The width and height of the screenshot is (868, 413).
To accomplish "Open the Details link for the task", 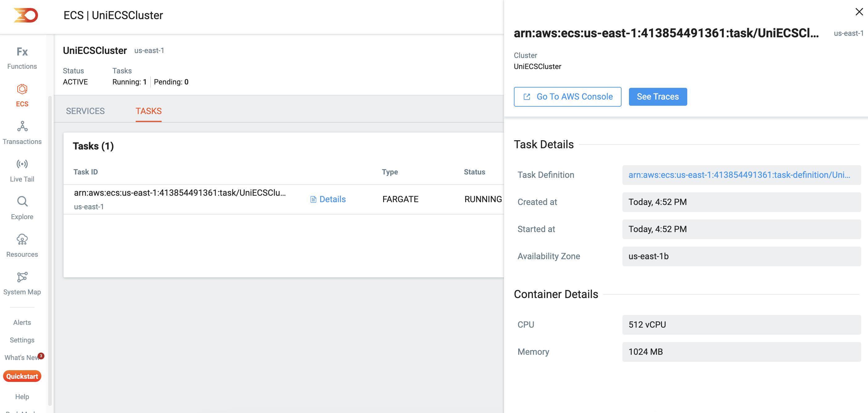I will click(x=332, y=199).
